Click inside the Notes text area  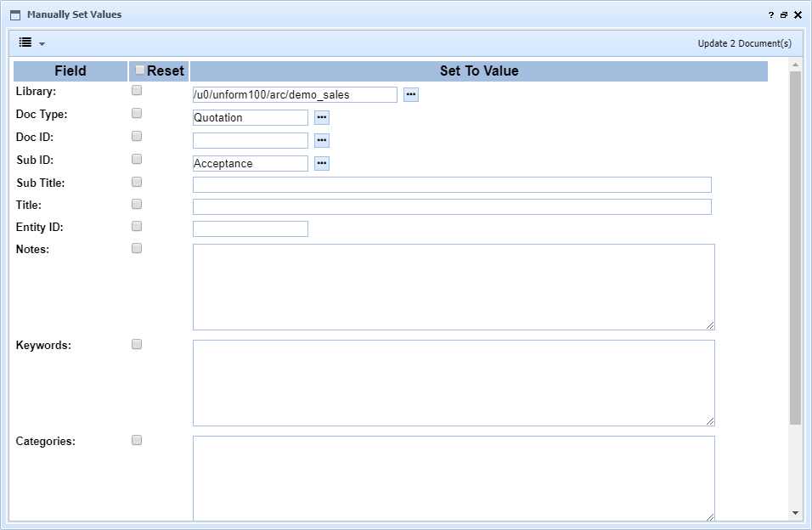point(454,286)
